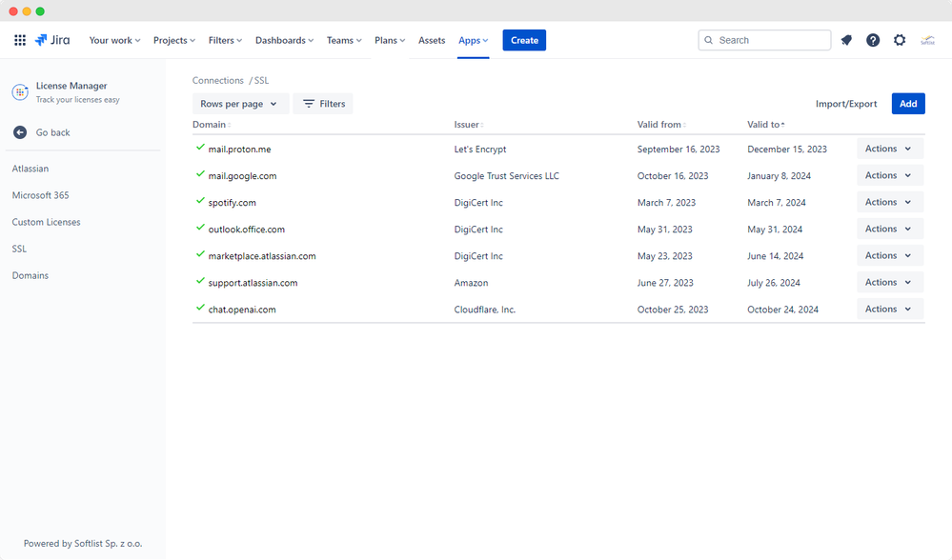This screenshot has height=560, width=952.
Task: Click the Let's Encrypt issuer cell
Action: tap(480, 150)
